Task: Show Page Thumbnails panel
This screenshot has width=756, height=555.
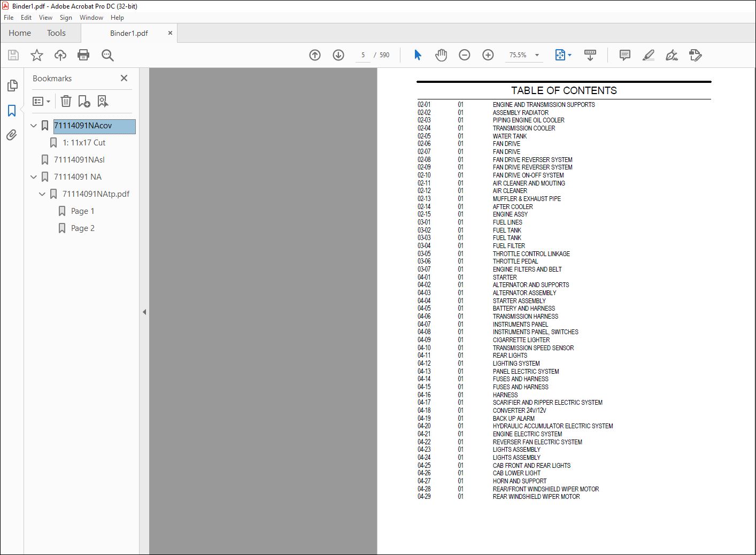Action: click(12, 86)
